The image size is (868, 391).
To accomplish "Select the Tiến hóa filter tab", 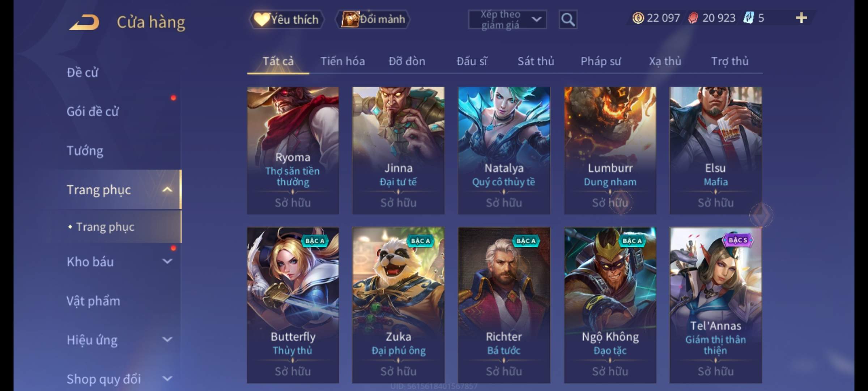I will [342, 61].
